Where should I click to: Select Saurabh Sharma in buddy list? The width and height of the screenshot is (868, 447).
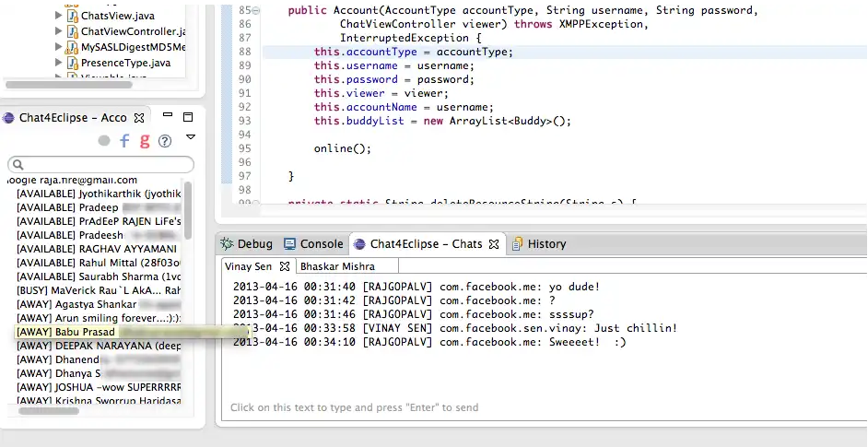point(99,276)
